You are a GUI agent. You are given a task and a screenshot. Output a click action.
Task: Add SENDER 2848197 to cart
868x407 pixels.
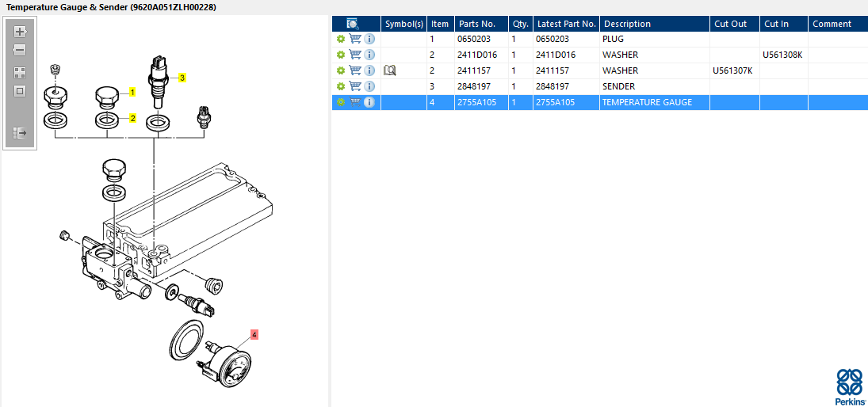pos(355,86)
